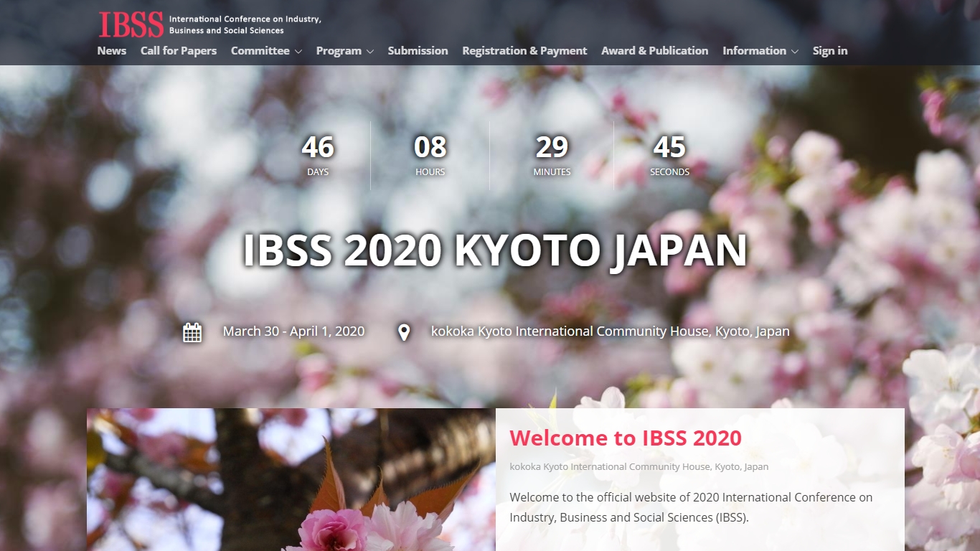
Task: Click the conference name text next to logo
Action: [245, 24]
